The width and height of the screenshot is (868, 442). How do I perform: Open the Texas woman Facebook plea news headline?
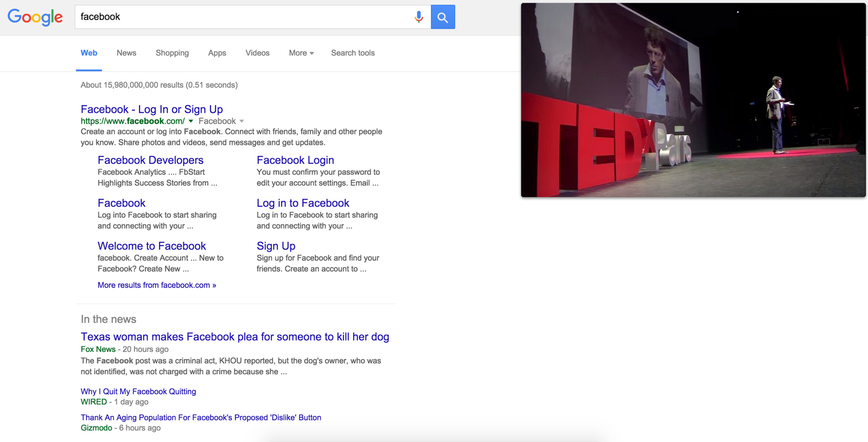[235, 337]
